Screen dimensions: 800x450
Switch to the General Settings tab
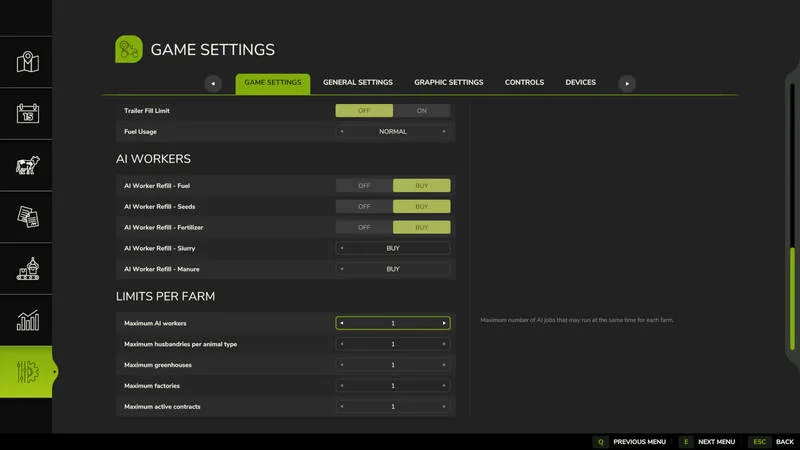[358, 82]
